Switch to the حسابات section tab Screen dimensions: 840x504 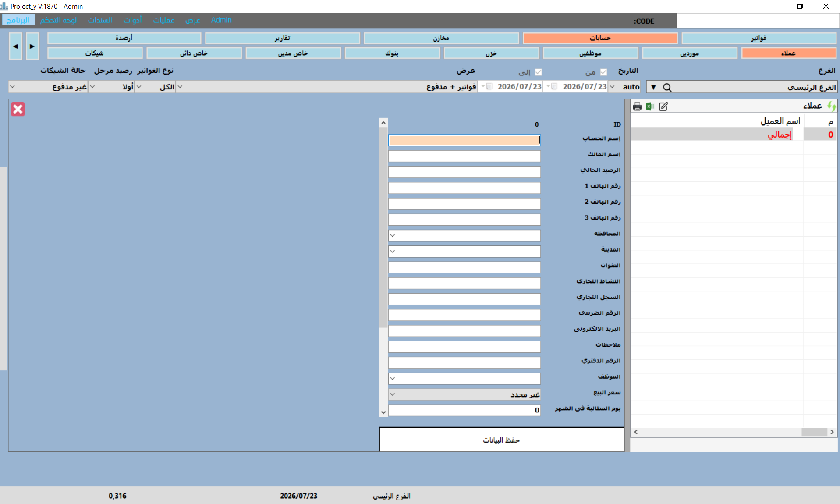pos(600,38)
